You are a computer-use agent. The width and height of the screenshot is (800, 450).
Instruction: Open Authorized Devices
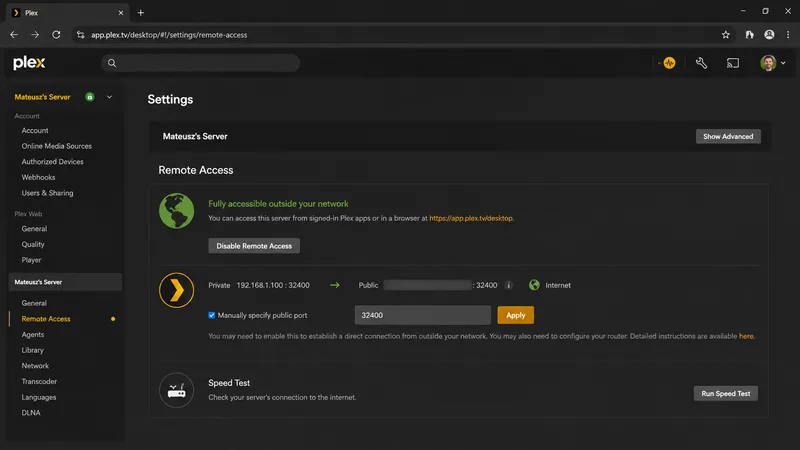pyautogui.click(x=52, y=162)
